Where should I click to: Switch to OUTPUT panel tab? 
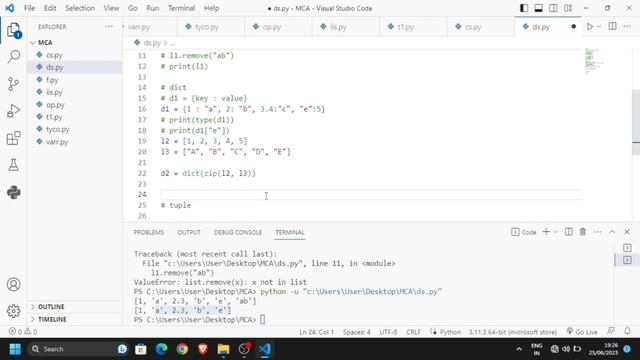(x=189, y=232)
